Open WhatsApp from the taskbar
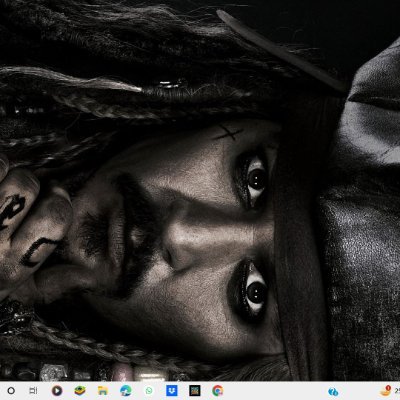Image resolution: width=400 pixels, height=400 pixels. [x=149, y=390]
